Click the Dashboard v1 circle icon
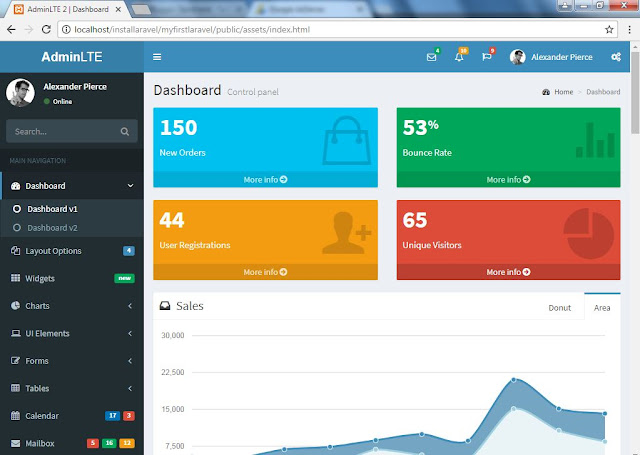Viewport: 640px width, 455px height. point(17,209)
